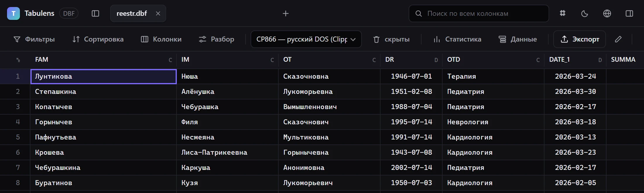
Task: Toggle the right side panel icon
Action: pyautogui.click(x=629, y=13)
